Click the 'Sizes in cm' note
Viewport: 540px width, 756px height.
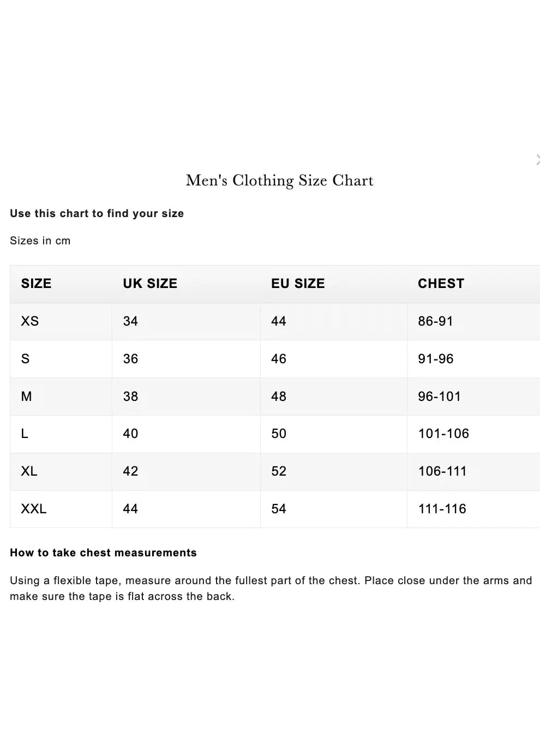pyautogui.click(x=40, y=241)
